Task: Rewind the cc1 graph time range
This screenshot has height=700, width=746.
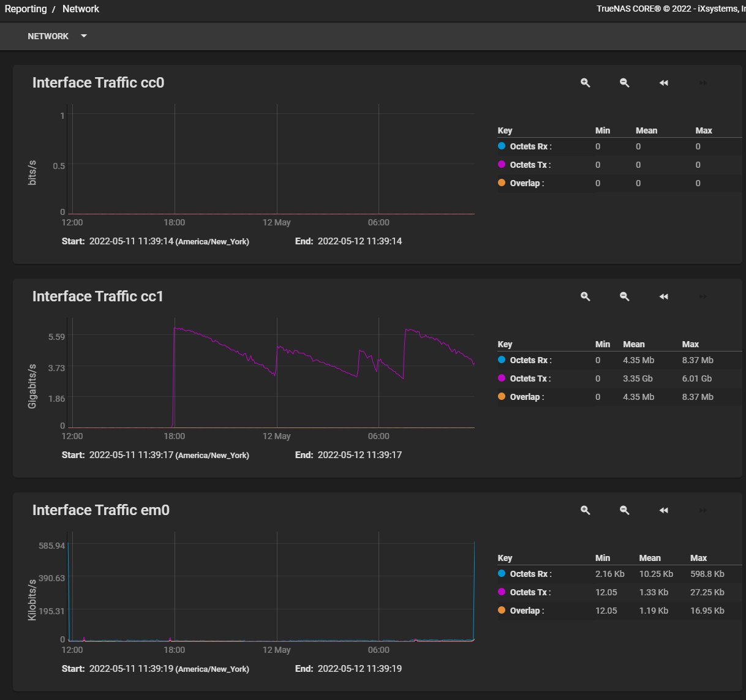Action: click(664, 296)
